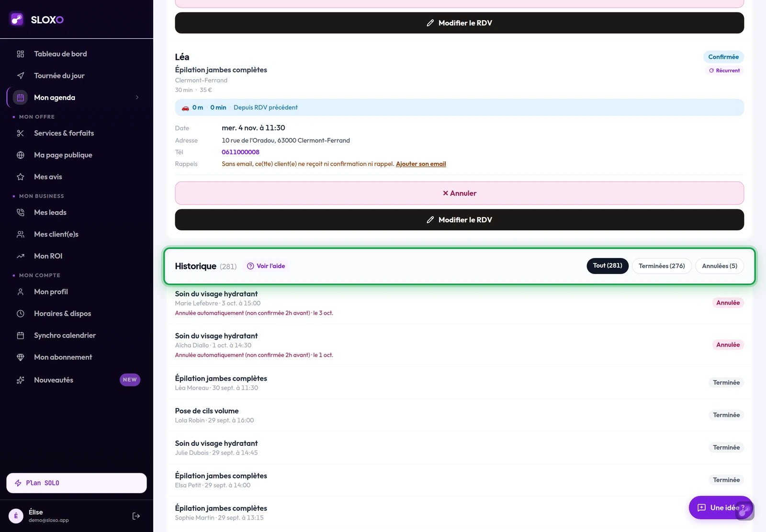The image size is (766, 532).
Task: Click the SLOXO logo icon
Action: (17, 19)
